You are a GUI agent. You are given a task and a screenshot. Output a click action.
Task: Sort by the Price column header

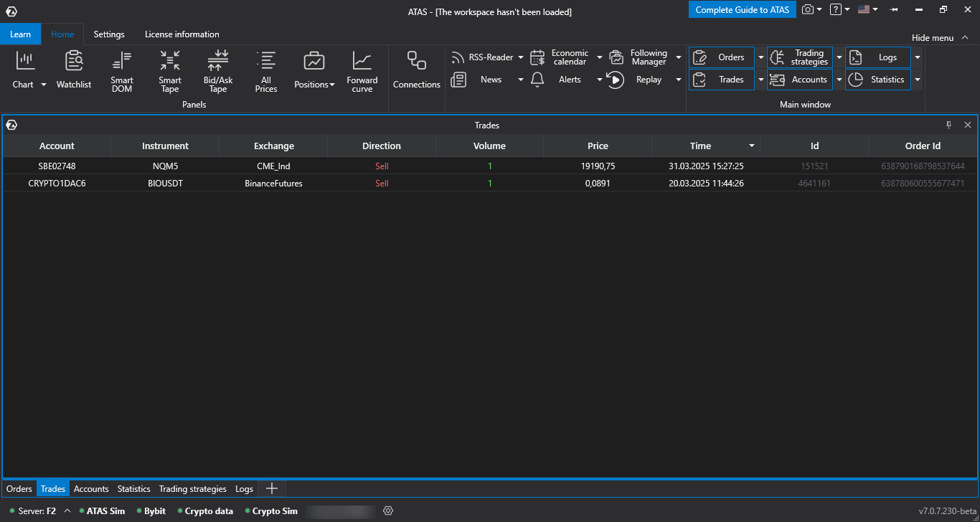(x=598, y=146)
